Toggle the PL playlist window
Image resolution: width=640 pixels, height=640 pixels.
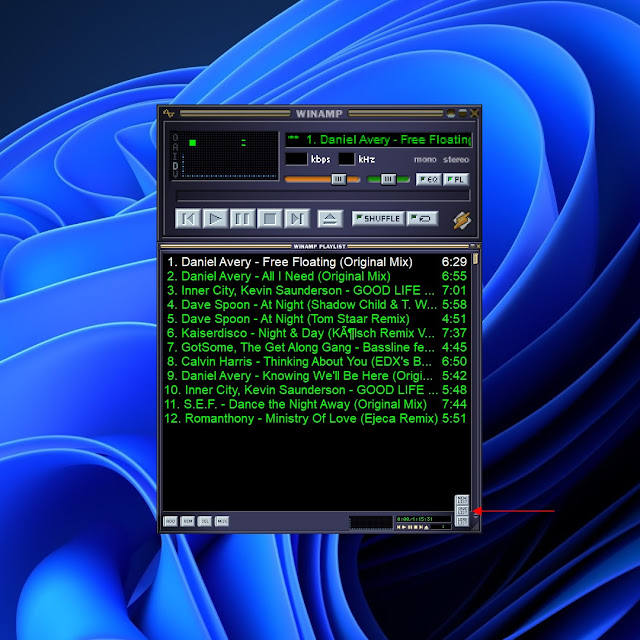click(456, 179)
